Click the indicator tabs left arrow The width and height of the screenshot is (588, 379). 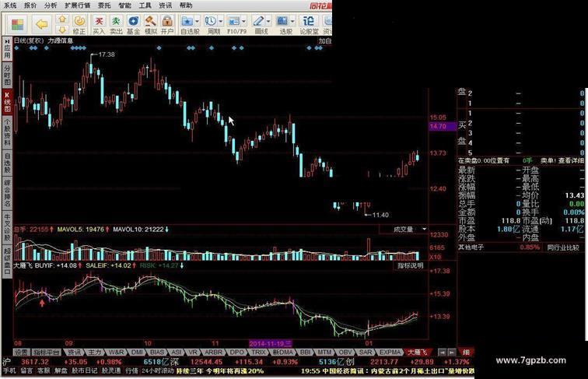443,352
